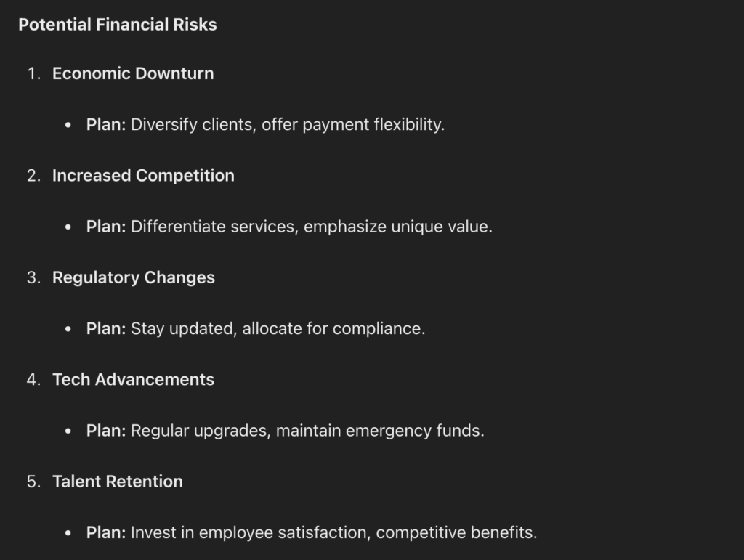Click the text "Stay updated, allocate for compliance."
744x560 pixels.
278,329
